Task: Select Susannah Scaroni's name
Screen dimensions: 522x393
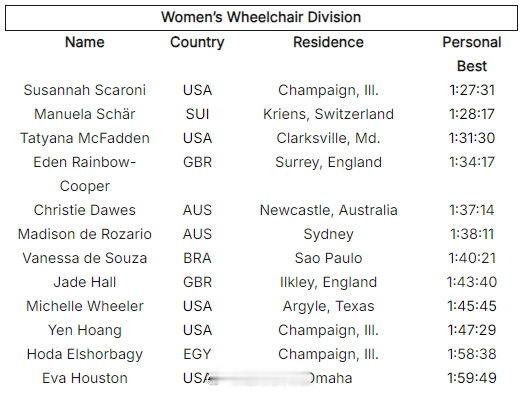Action: (85, 90)
